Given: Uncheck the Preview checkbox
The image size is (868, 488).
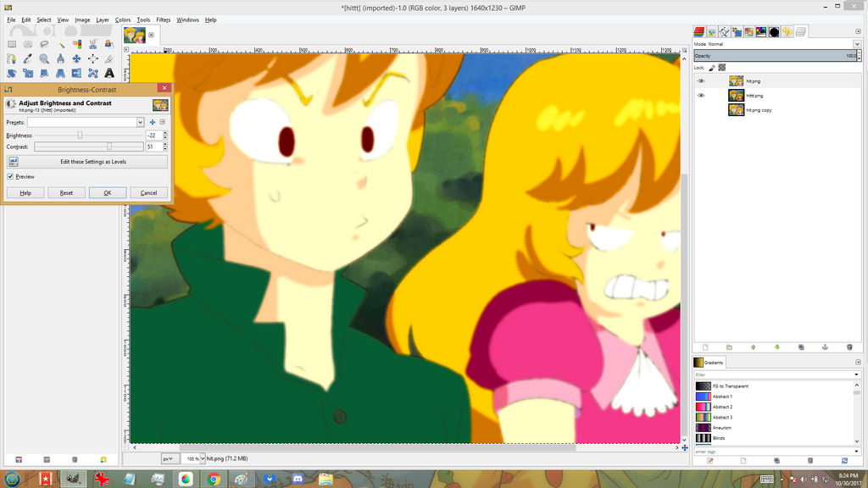Looking at the screenshot, I should [10, 176].
